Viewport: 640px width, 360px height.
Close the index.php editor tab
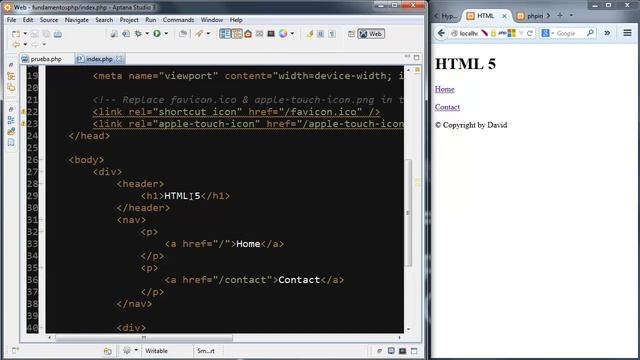(119, 59)
